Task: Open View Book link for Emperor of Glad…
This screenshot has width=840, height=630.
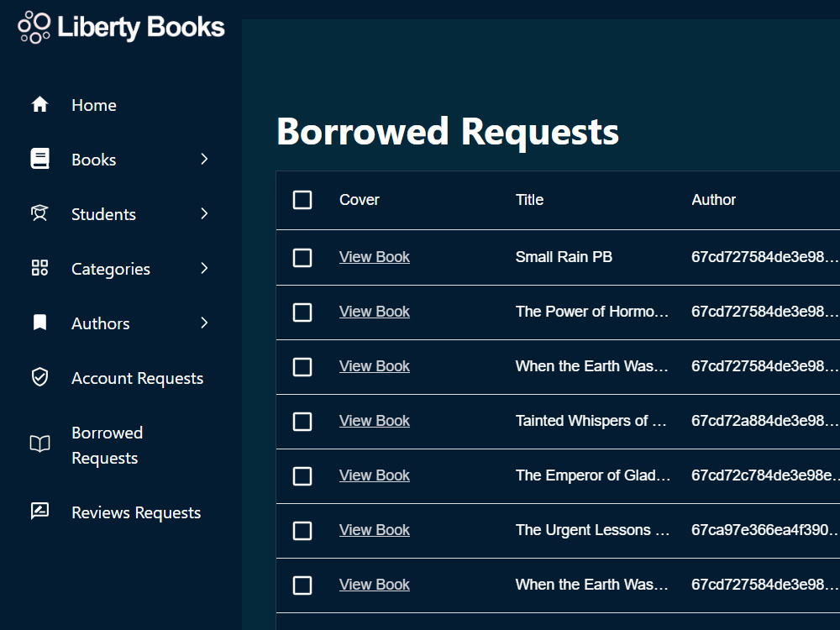Action: coord(375,475)
